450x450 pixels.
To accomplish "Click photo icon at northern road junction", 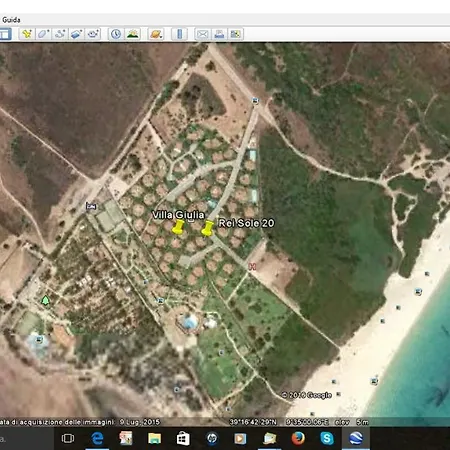I will (255, 100).
